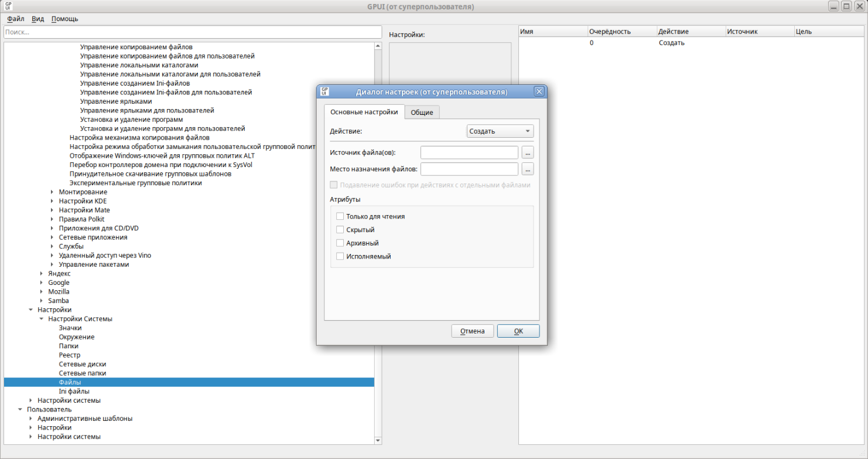Screen dimensions: 868x459
Task: Click the Действие column header in the table
Action: pyautogui.click(x=691, y=32)
